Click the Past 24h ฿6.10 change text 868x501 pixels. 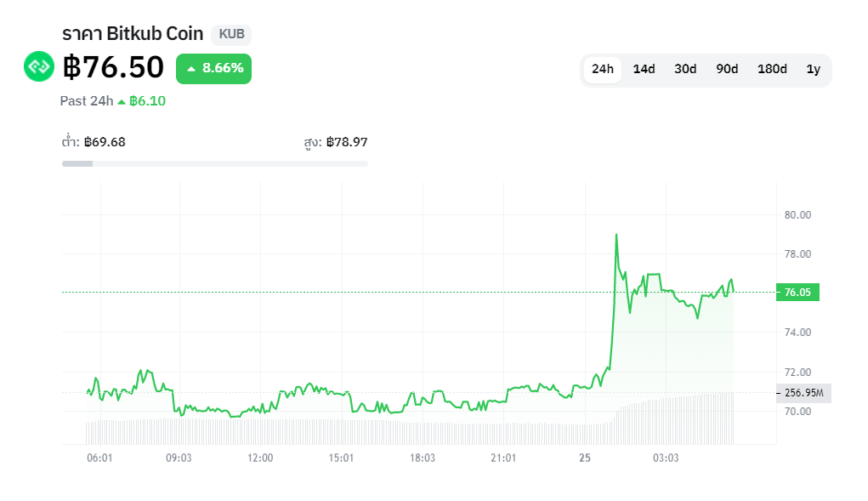click(113, 100)
